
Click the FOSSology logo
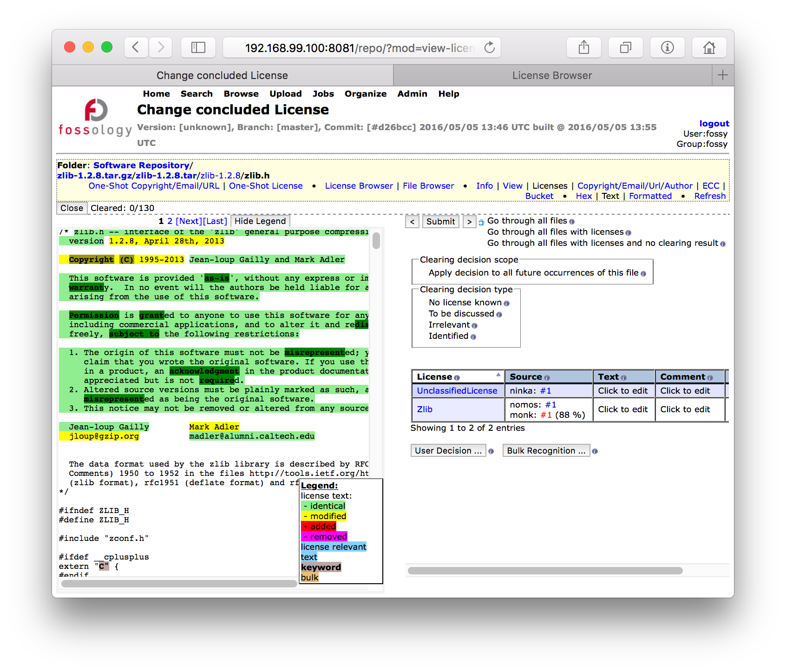95,118
